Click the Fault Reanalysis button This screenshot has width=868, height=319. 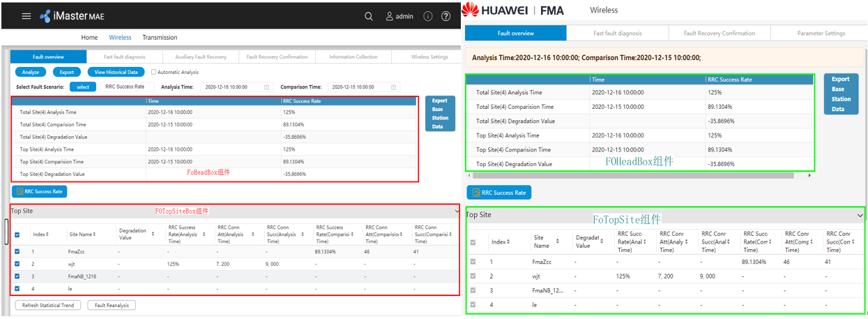pos(112,305)
